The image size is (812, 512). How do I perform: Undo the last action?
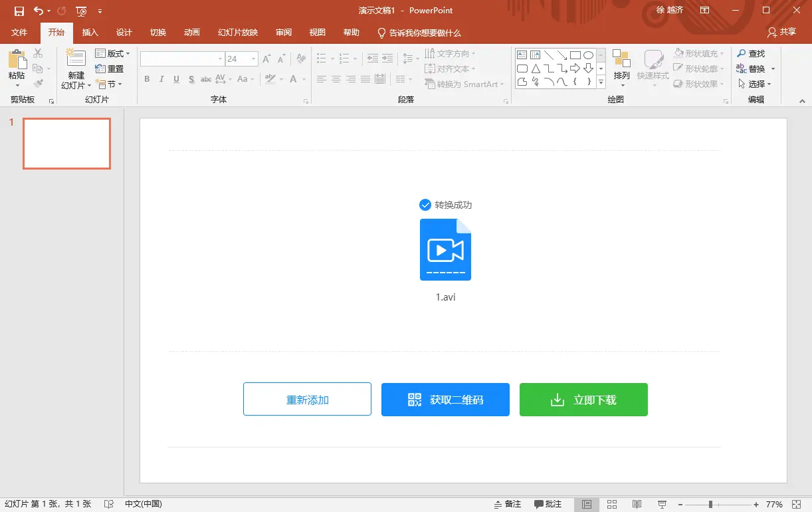point(39,11)
